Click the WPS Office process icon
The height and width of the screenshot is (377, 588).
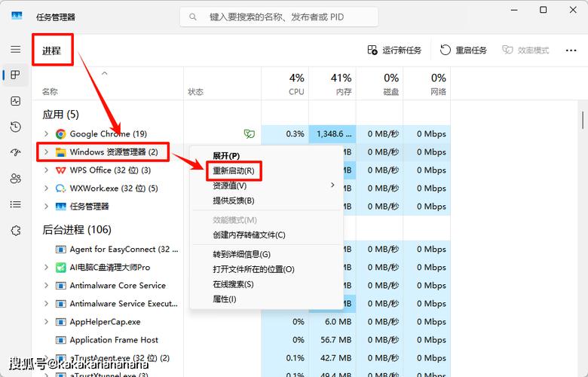(61, 170)
